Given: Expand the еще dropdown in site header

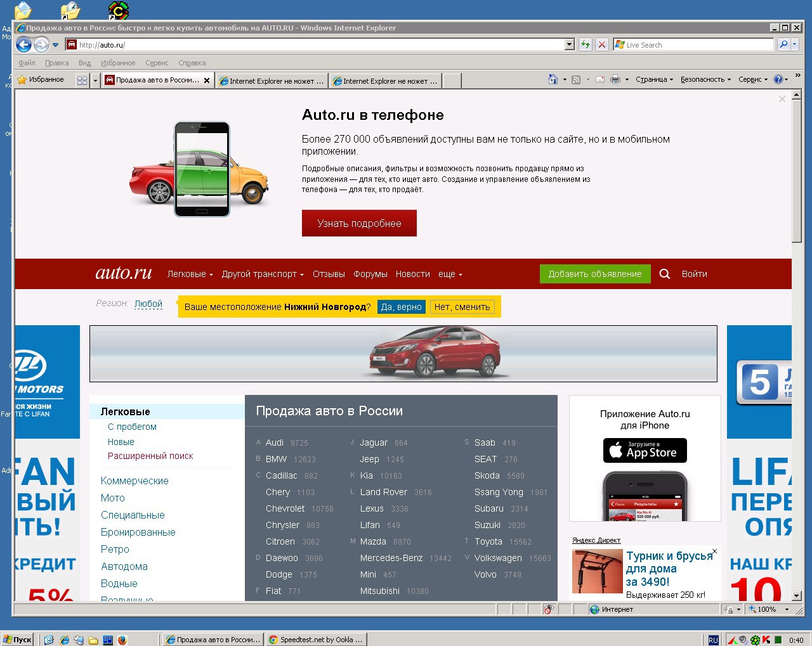Looking at the screenshot, I should 450,274.
